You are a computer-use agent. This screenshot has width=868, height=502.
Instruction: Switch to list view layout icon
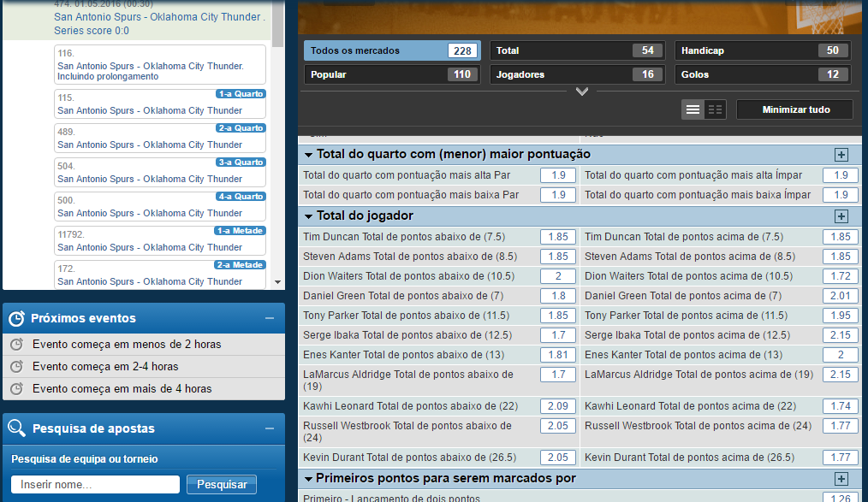[x=693, y=109]
